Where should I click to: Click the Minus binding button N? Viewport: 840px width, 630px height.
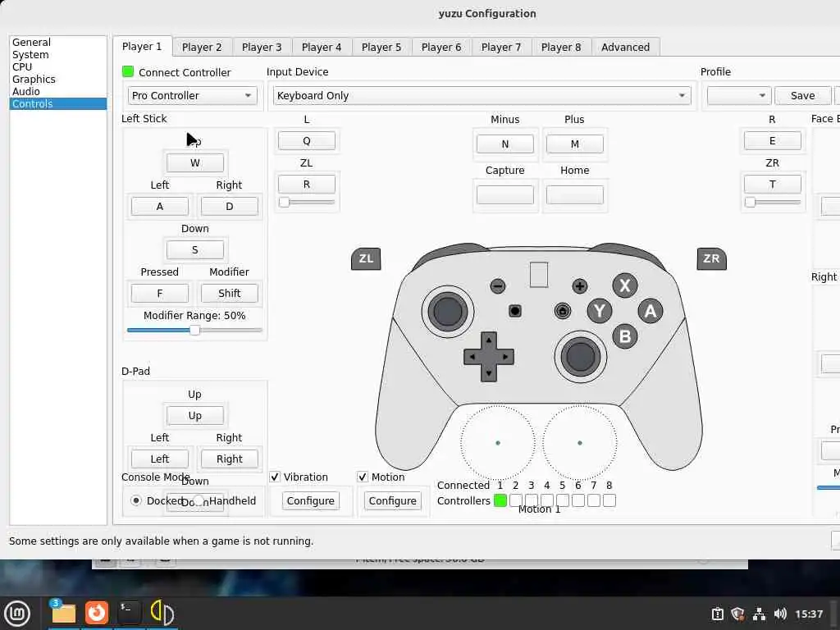505,144
